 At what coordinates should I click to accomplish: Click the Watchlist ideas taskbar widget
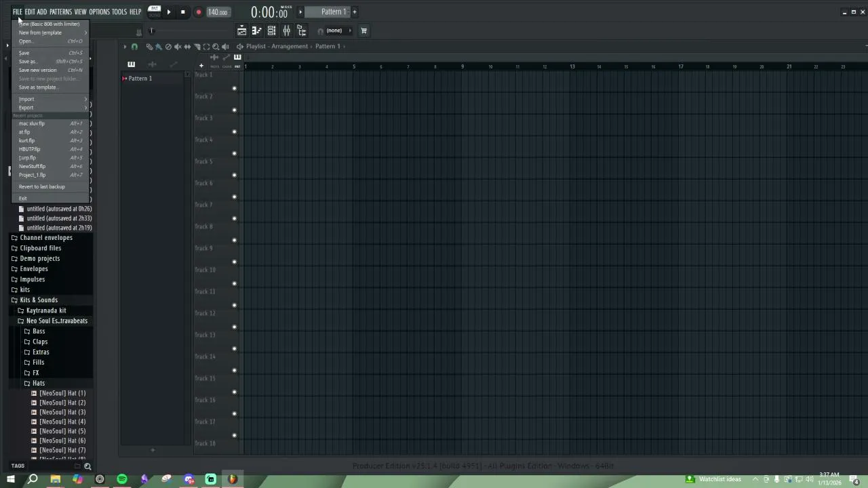714,479
